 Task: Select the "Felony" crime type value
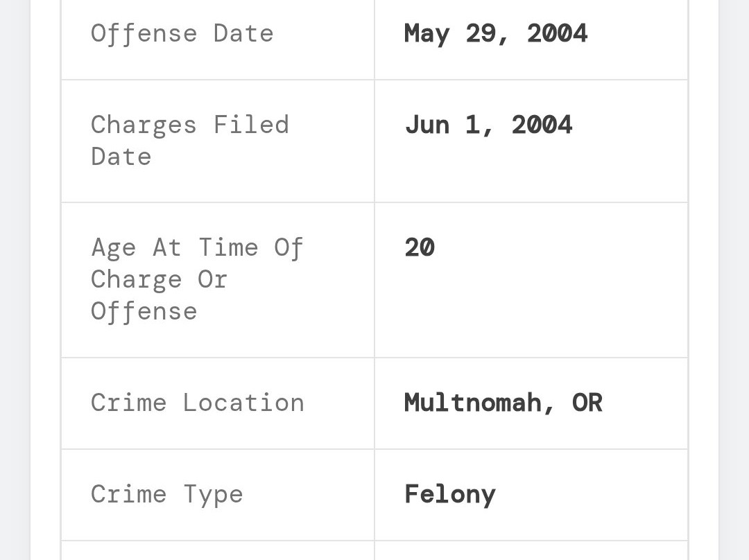pyautogui.click(x=450, y=494)
